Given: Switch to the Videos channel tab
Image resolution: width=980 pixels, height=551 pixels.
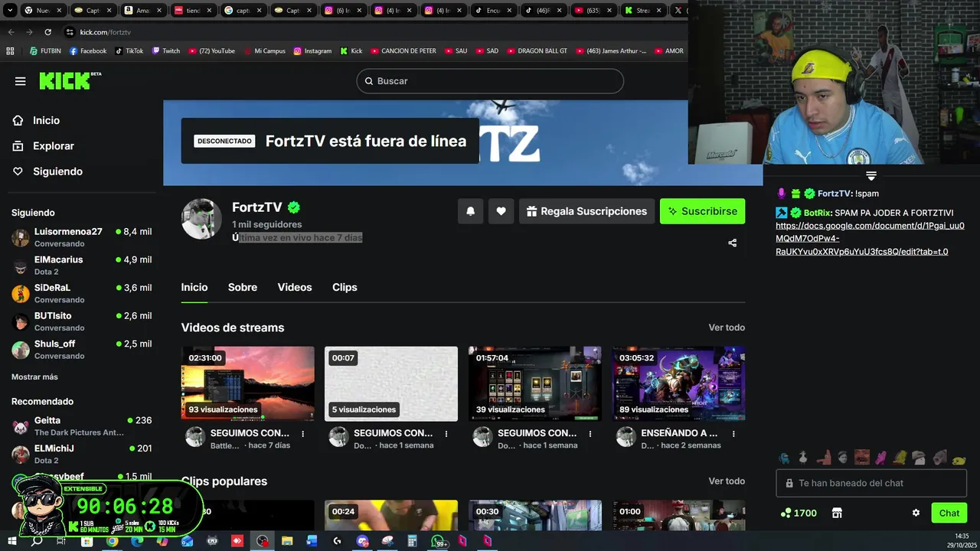Looking at the screenshot, I should [x=295, y=287].
